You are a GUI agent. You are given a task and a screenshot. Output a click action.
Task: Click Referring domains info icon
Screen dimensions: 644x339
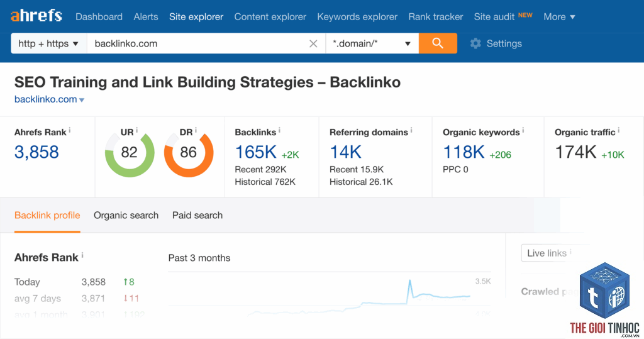411,130
